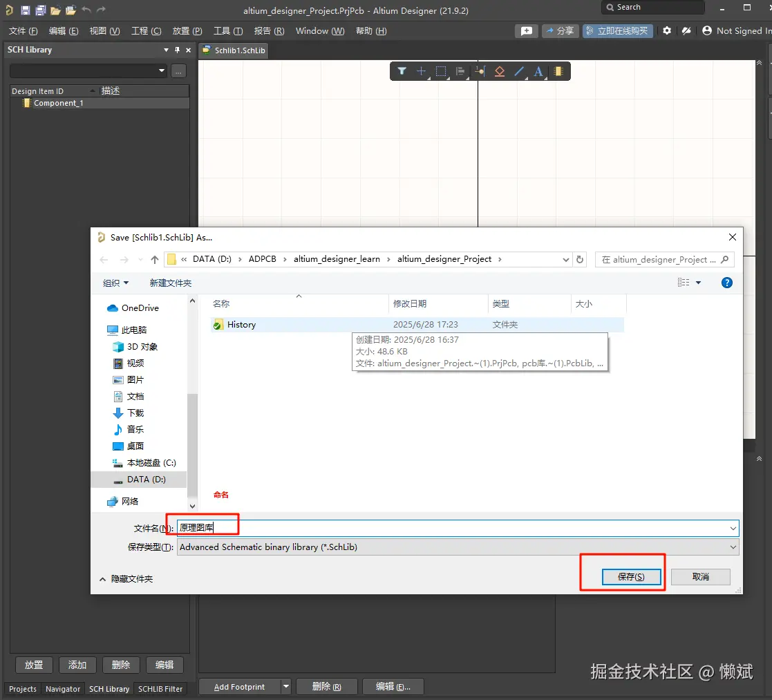Close the SCH Library panel
This screenshot has width=772, height=700.
pyautogui.click(x=188, y=50)
